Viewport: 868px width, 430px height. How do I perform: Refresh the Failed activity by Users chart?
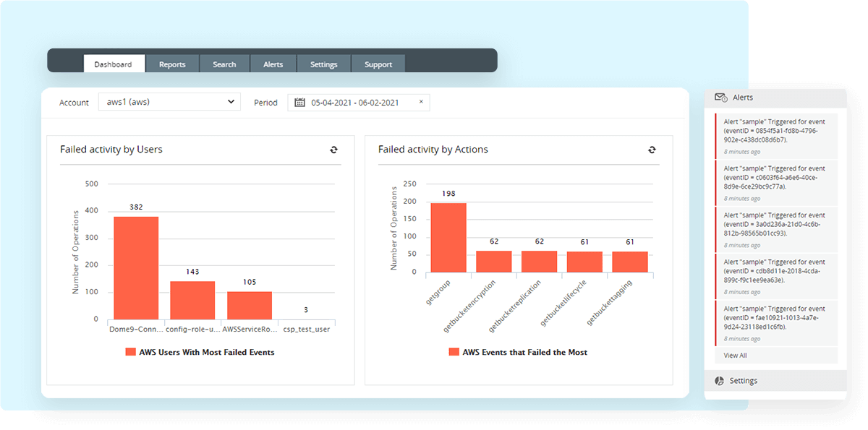tap(333, 150)
